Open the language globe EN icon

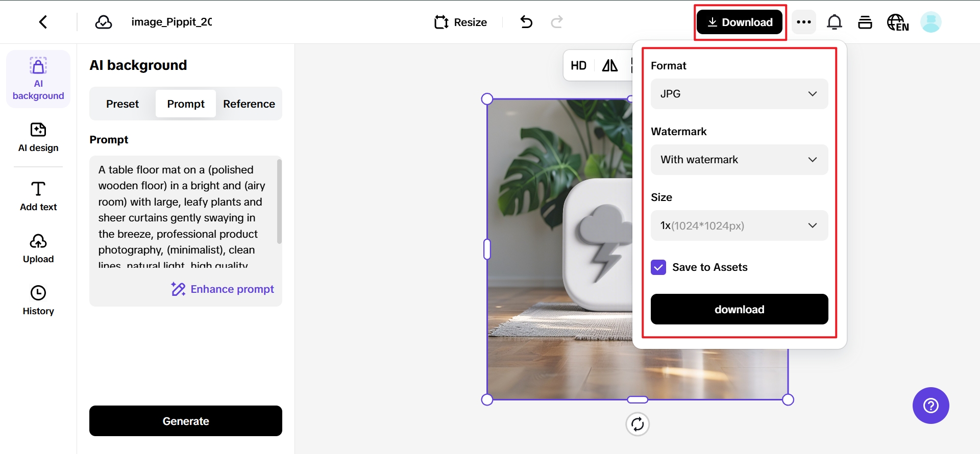coord(897,22)
